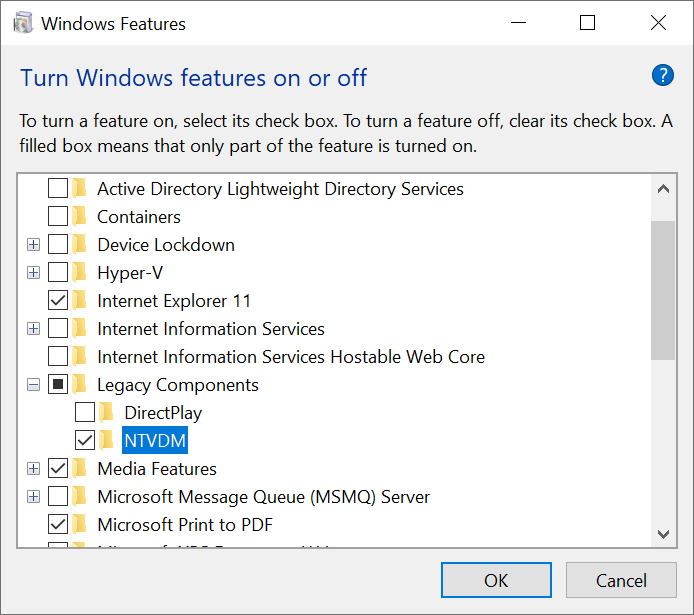The image size is (694, 615).
Task: Click the scrollbar down arrow
Action: (x=663, y=534)
